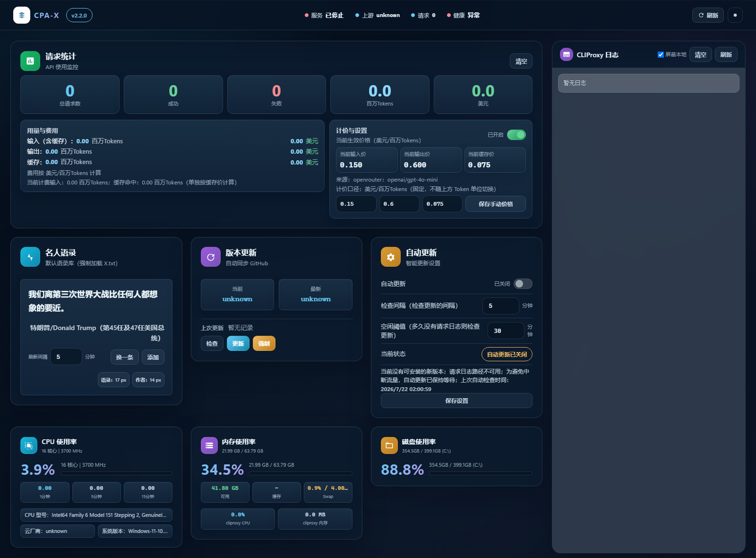Click the v2.2.0 version badge
Viewport: 756px width, 558px height.
click(x=79, y=15)
